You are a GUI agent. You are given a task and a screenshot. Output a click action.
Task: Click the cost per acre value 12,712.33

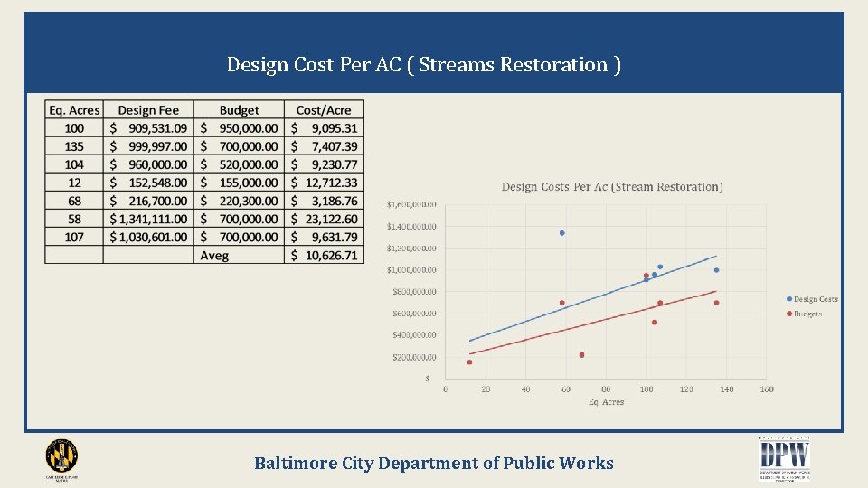point(324,183)
